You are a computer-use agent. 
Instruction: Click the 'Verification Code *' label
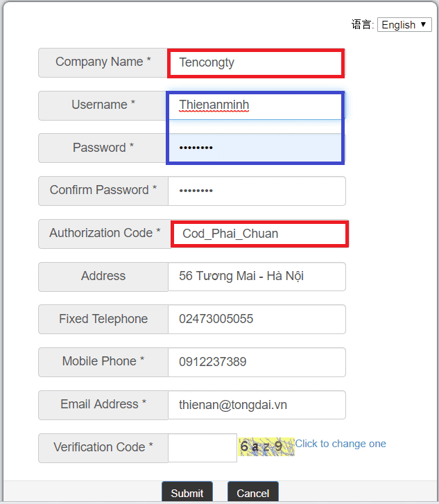click(x=103, y=448)
